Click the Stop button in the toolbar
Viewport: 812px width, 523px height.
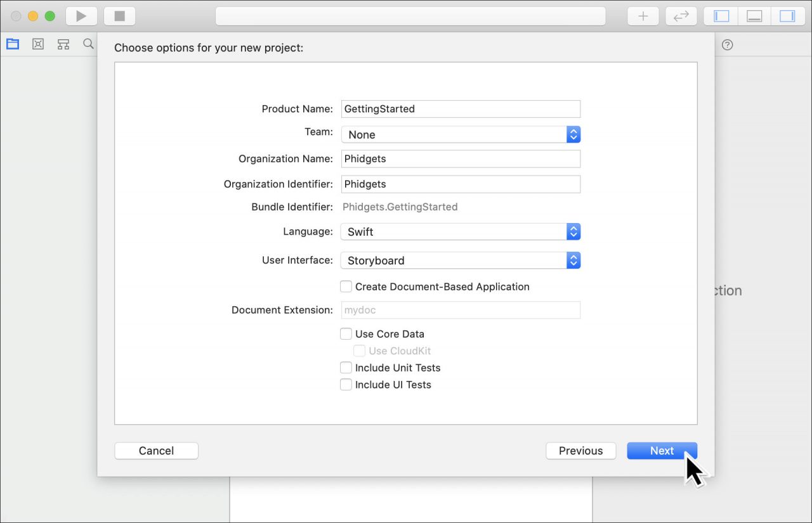[x=120, y=16]
